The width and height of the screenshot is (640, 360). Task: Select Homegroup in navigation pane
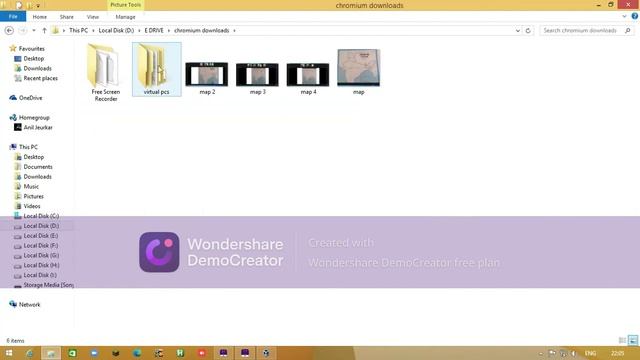coord(30,118)
